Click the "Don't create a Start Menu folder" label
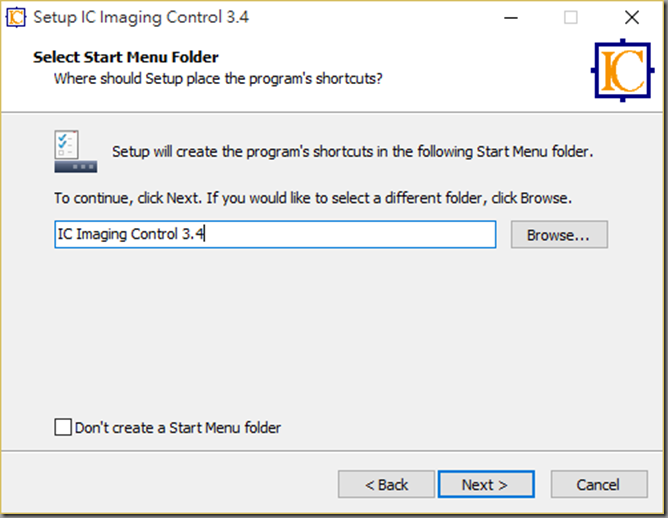Viewport: 668px width, 518px height. tap(178, 428)
